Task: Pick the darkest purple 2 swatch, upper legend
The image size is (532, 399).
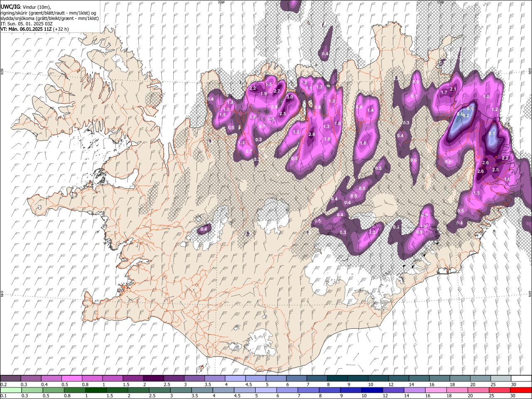Action: pyautogui.click(x=153, y=379)
